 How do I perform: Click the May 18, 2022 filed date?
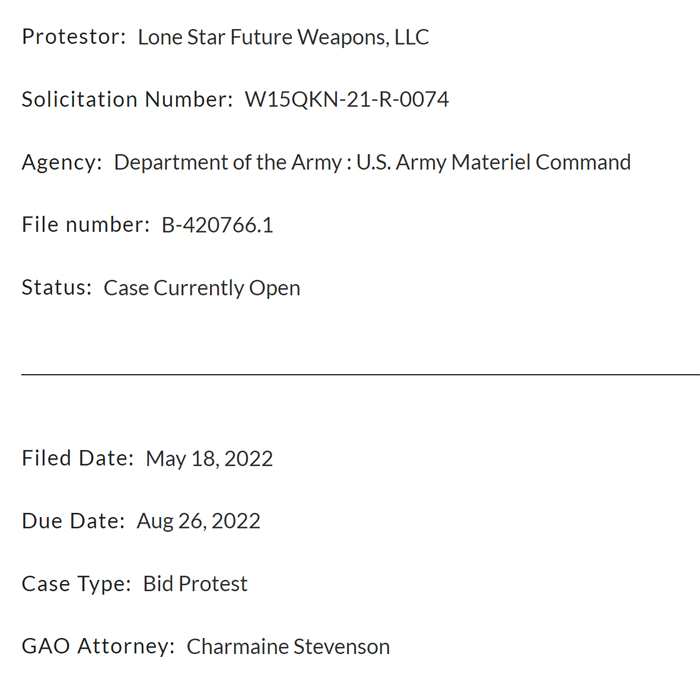[x=209, y=459]
